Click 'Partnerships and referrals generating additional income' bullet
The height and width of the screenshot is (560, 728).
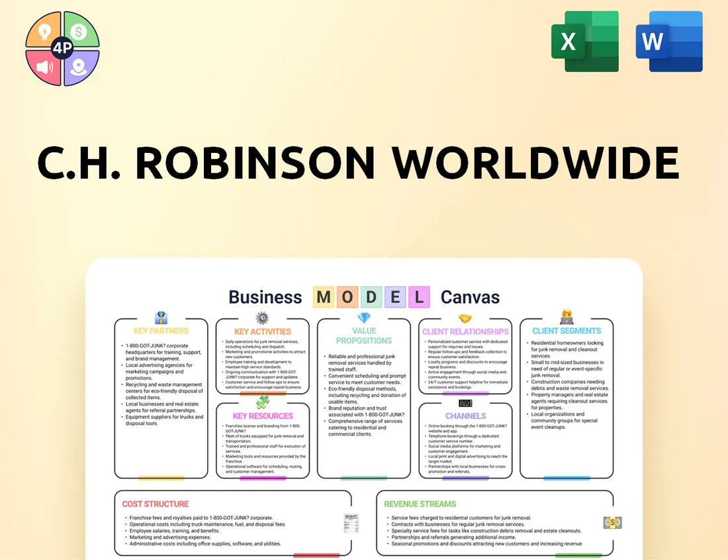452,537
